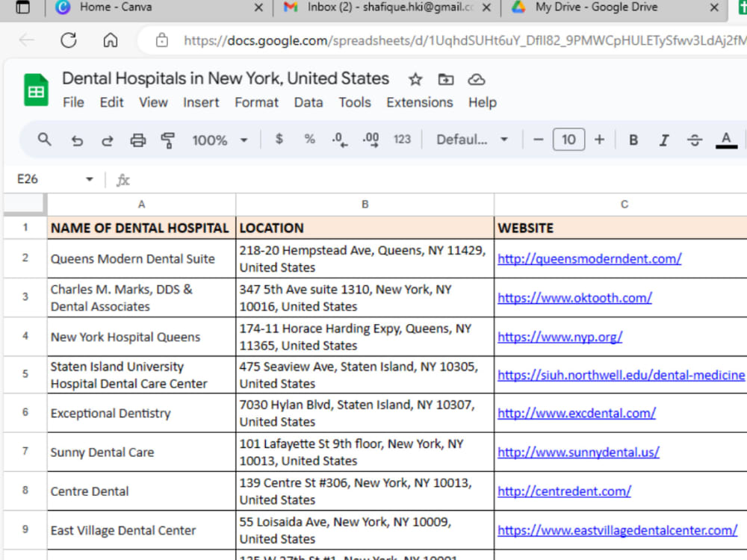Toggle strikethrough formatting
The width and height of the screenshot is (747, 560).
pyautogui.click(x=694, y=140)
